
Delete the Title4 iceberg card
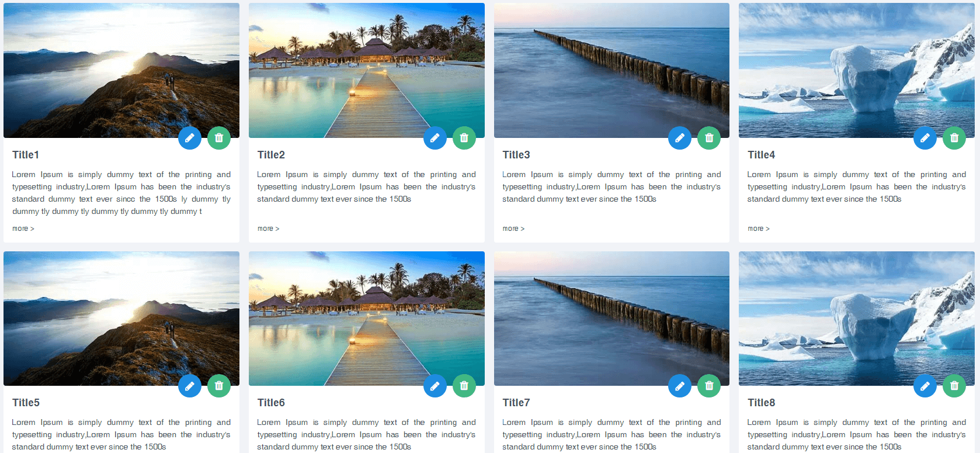[x=954, y=138]
